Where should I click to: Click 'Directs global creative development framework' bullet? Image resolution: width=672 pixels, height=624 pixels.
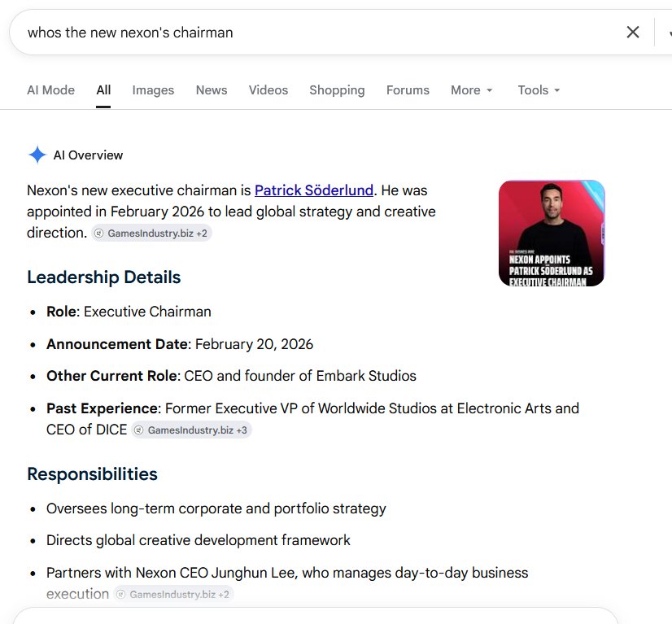point(198,540)
